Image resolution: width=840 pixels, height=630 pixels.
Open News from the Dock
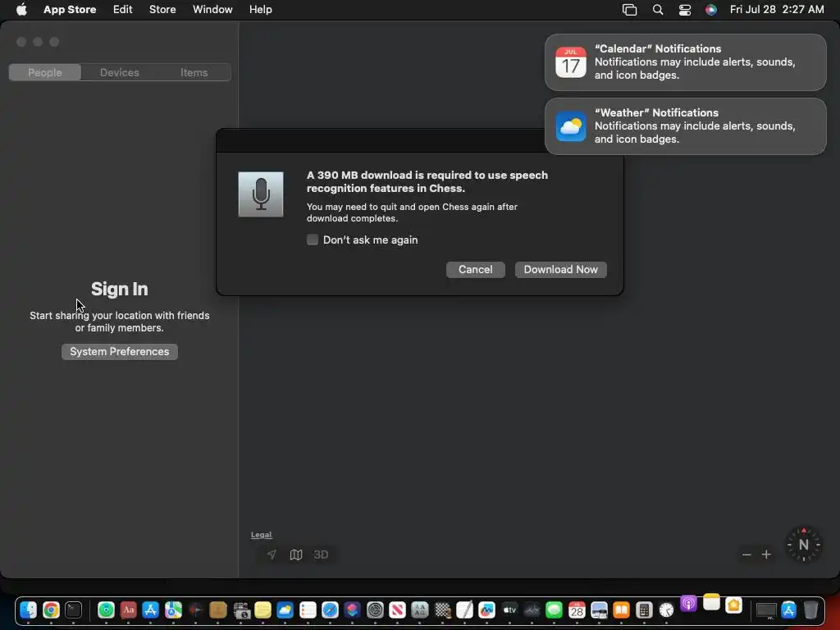pyautogui.click(x=397, y=609)
